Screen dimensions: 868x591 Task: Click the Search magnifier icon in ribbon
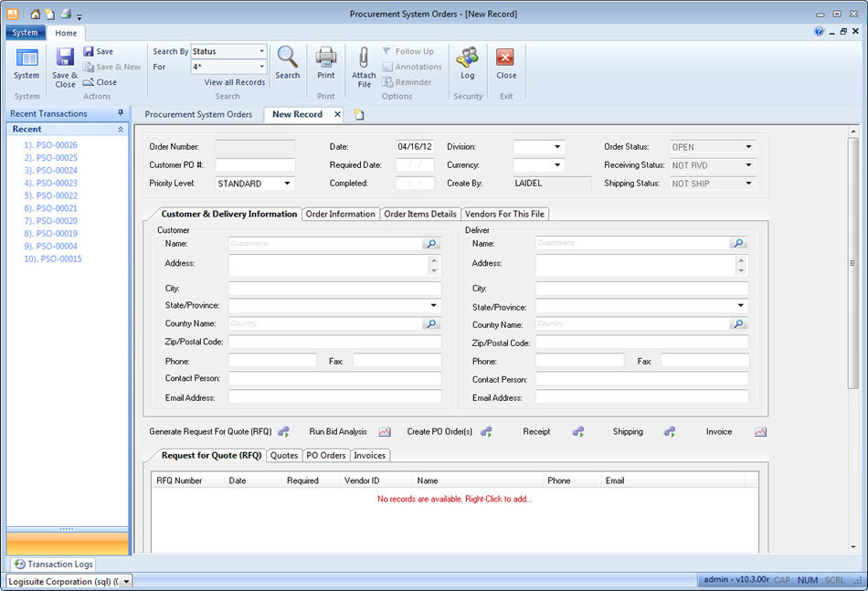(287, 58)
